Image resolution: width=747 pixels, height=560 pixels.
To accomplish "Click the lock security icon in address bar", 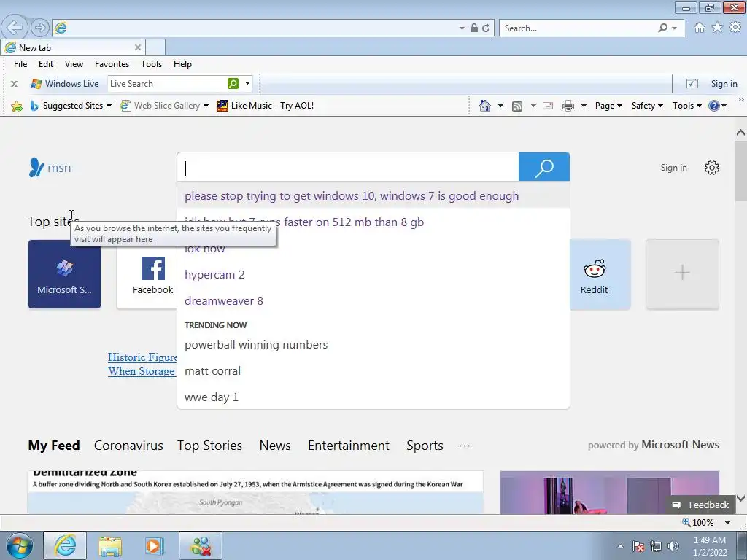I will [x=474, y=28].
